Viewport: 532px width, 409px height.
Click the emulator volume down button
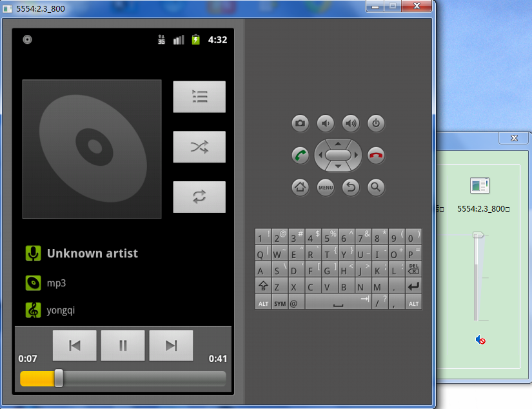(326, 123)
